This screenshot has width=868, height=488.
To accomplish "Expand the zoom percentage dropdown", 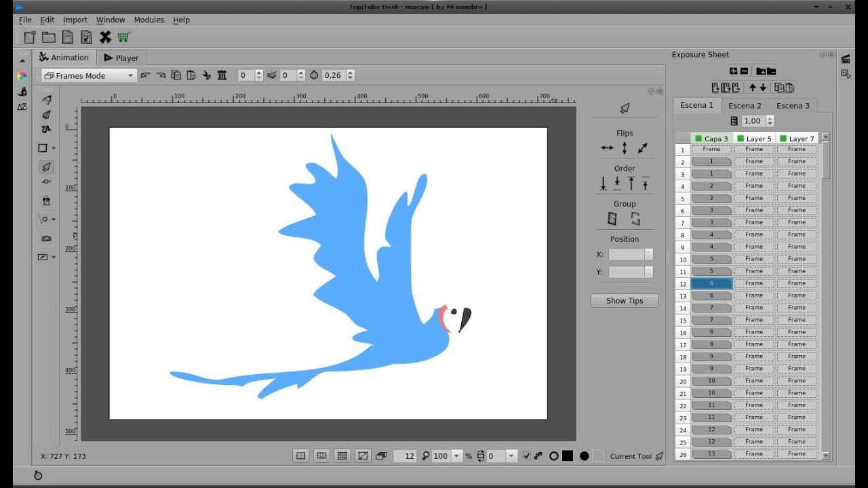I will pos(457,456).
